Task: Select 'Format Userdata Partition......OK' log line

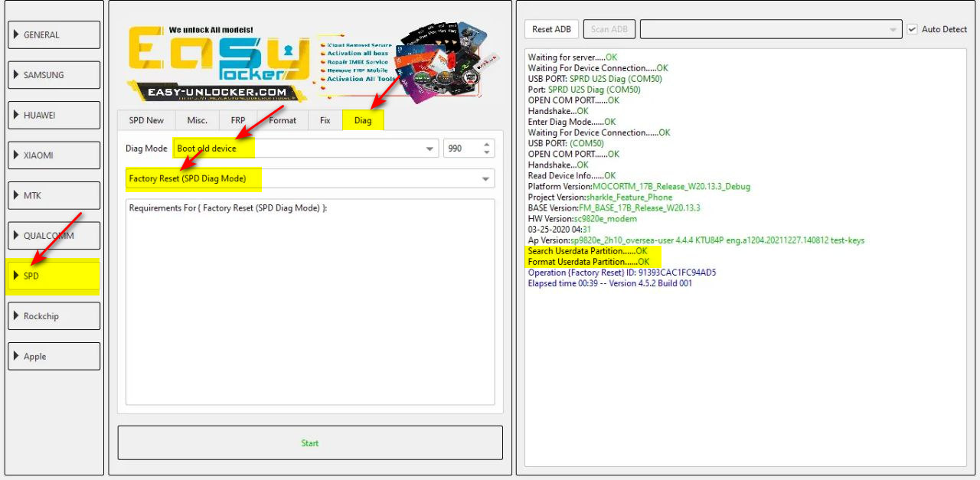Action: (589, 262)
